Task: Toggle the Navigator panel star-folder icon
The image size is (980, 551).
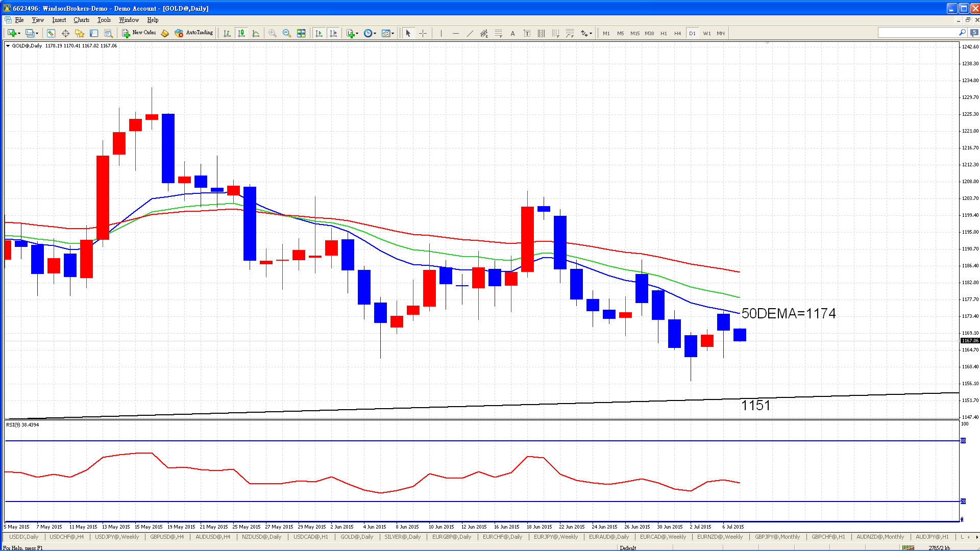Action: (x=80, y=33)
